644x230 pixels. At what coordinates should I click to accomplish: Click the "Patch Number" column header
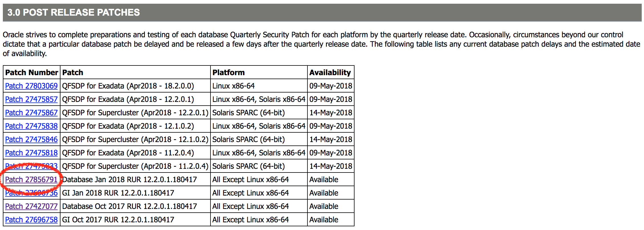tap(32, 73)
